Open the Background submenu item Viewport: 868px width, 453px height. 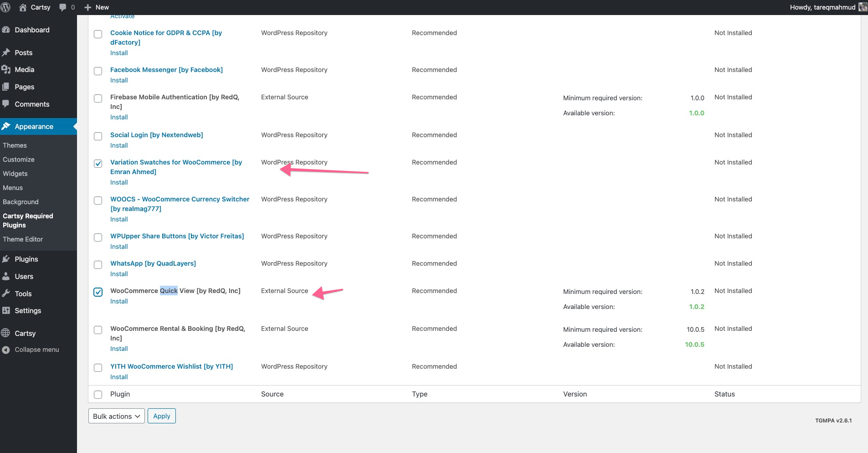click(x=21, y=202)
